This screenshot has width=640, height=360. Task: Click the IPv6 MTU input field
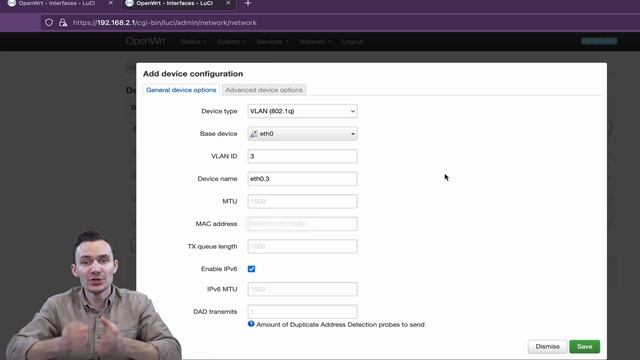[302, 289]
